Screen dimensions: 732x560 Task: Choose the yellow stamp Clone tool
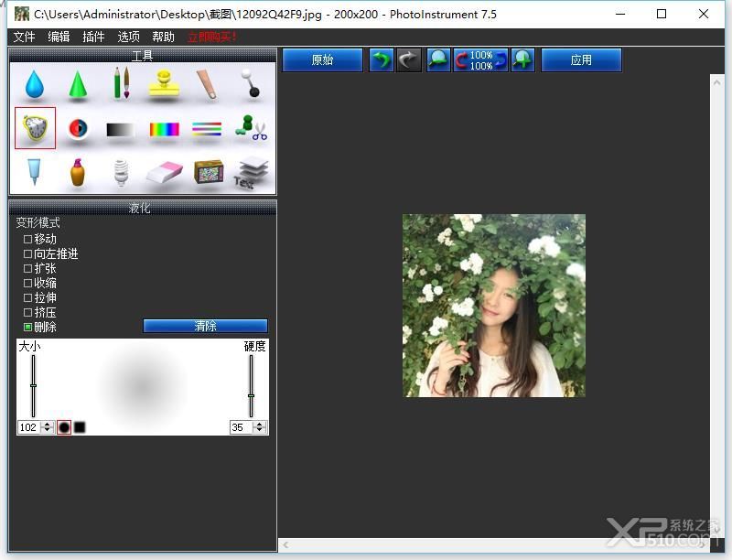tap(164, 83)
